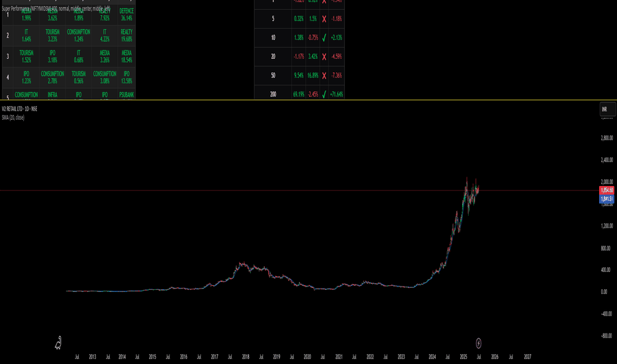Click the CONSUMPTION 3.08% cell
This screenshot has width=617, height=364.
click(x=105, y=77)
